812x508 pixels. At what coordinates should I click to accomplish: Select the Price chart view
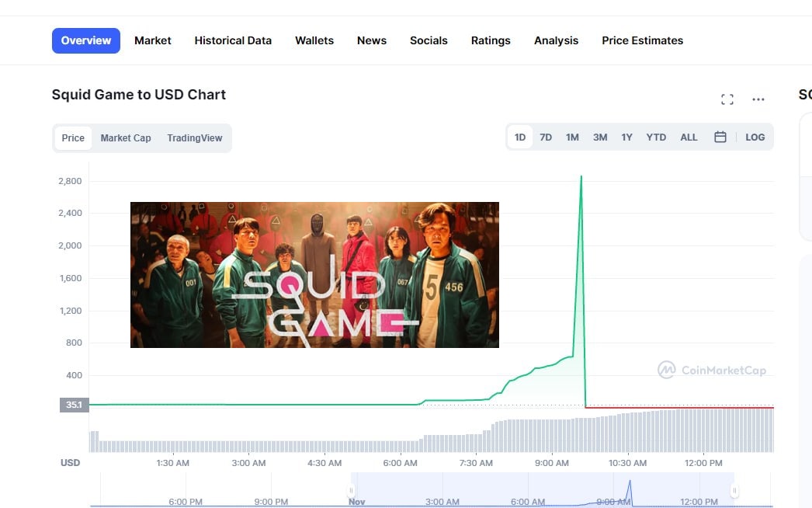[73, 138]
